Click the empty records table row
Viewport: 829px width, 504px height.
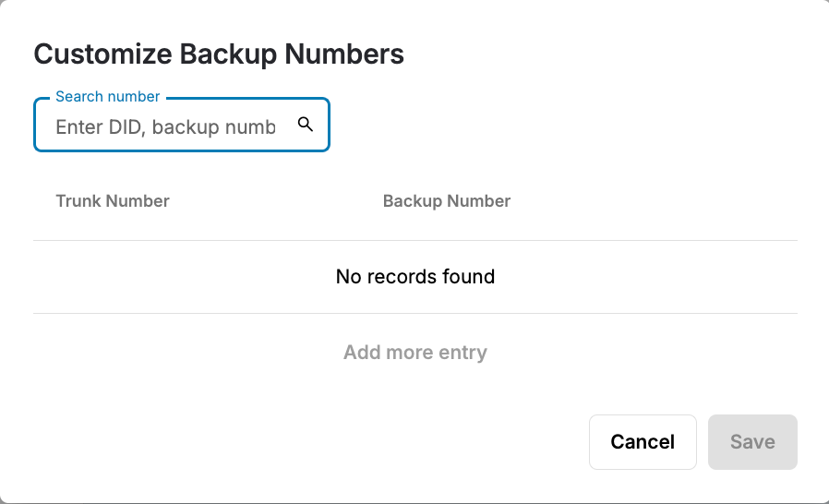[x=415, y=277]
